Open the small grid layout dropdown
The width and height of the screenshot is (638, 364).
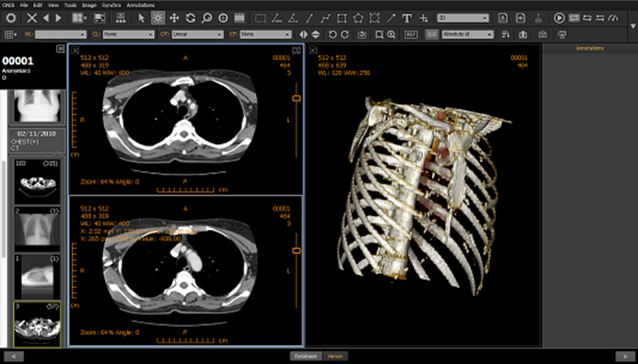[x=11, y=35]
